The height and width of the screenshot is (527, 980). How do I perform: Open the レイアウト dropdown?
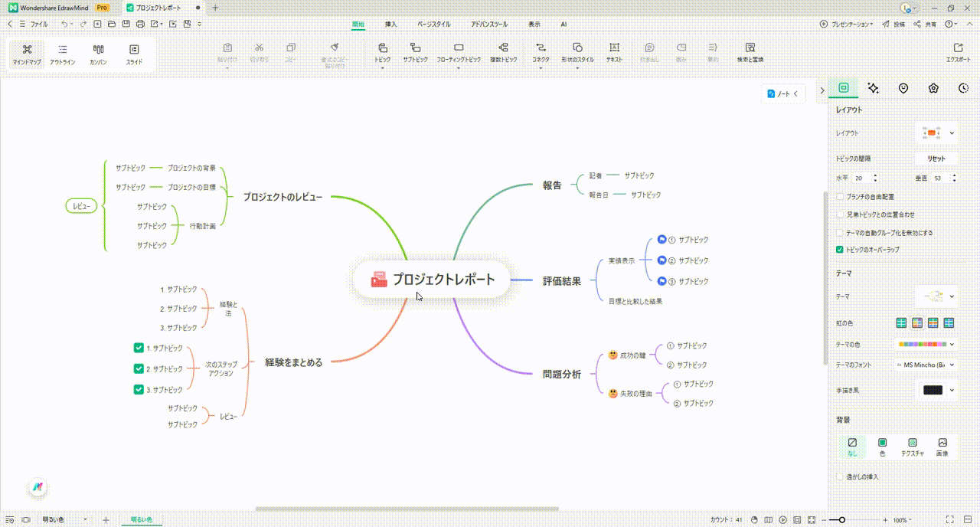point(936,132)
